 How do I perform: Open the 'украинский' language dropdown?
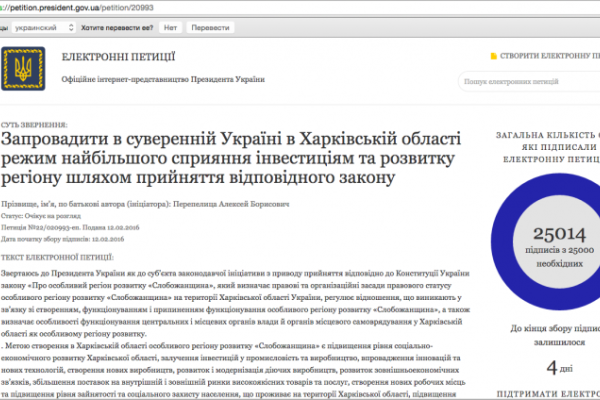click(44, 28)
